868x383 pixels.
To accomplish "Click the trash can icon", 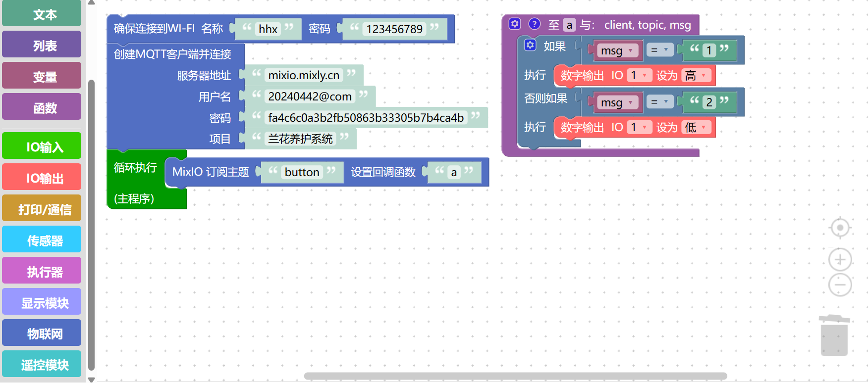I will pyautogui.click(x=834, y=335).
